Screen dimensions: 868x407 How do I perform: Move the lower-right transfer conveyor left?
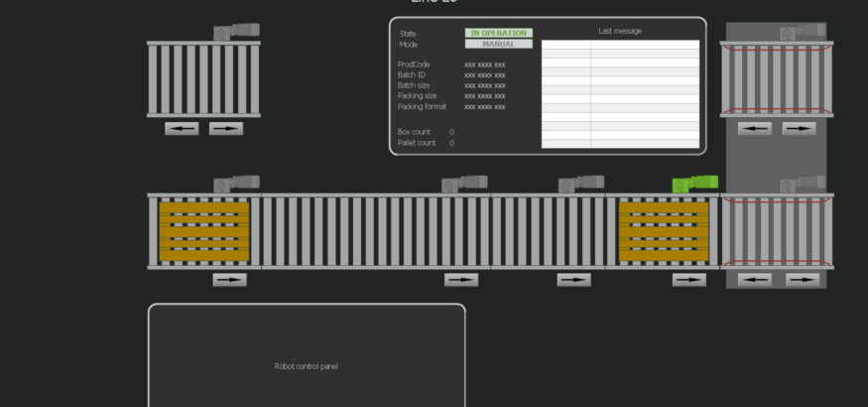[755, 280]
